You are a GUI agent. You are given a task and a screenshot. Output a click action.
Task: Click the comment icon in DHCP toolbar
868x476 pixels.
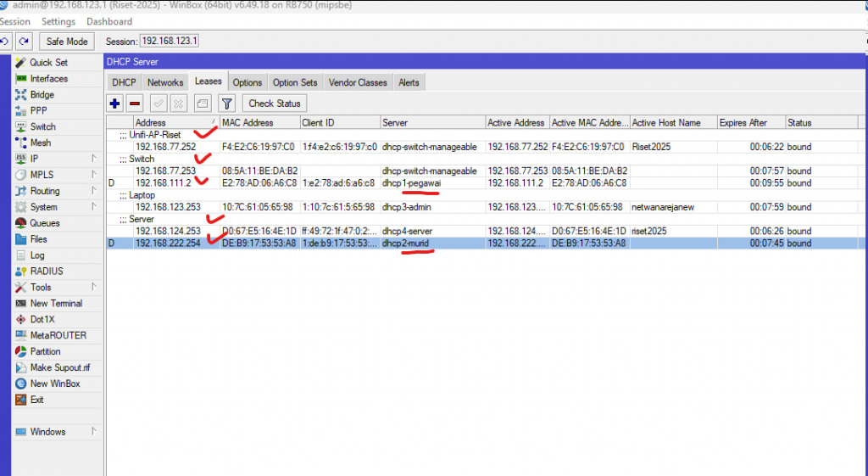pyautogui.click(x=202, y=104)
